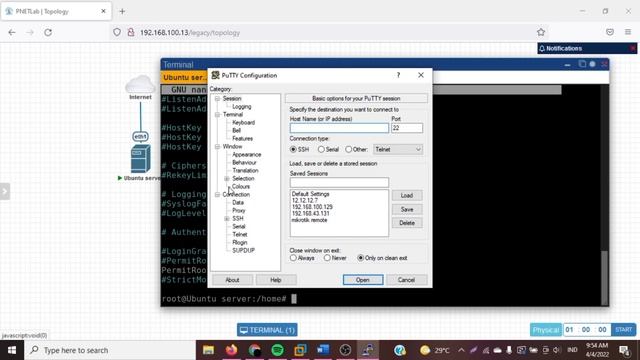
Task: Click the insecure connection lock icon
Action: point(131,32)
